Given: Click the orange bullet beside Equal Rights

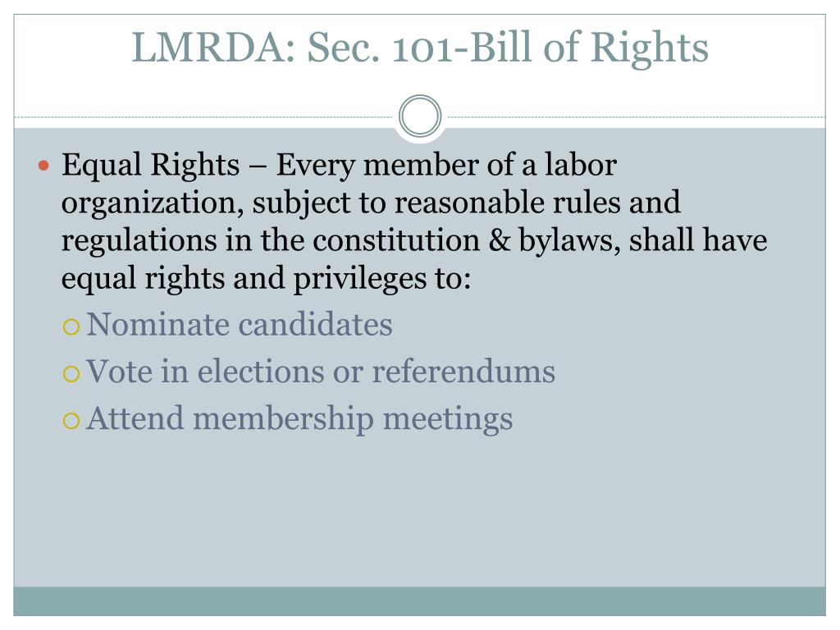Looking at the screenshot, I should pos(44,166).
